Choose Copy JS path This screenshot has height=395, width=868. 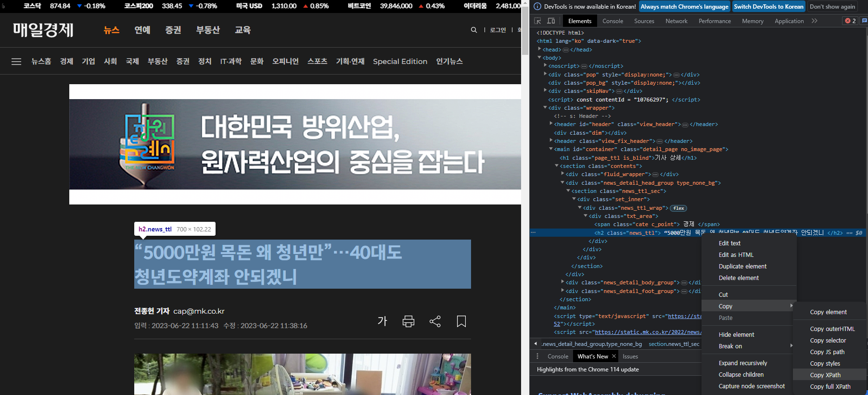(x=830, y=352)
